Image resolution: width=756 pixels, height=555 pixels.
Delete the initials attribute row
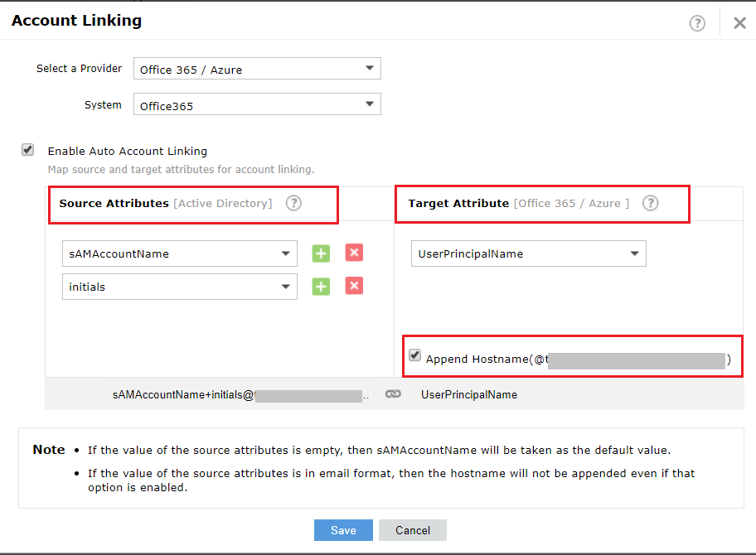pyautogui.click(x=354, y=286)
